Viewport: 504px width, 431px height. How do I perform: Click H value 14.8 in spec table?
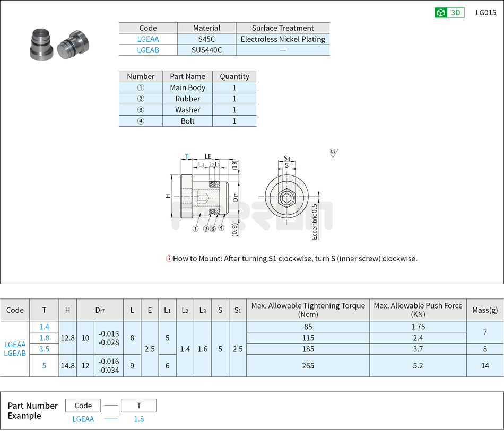[x=67, y=366]
